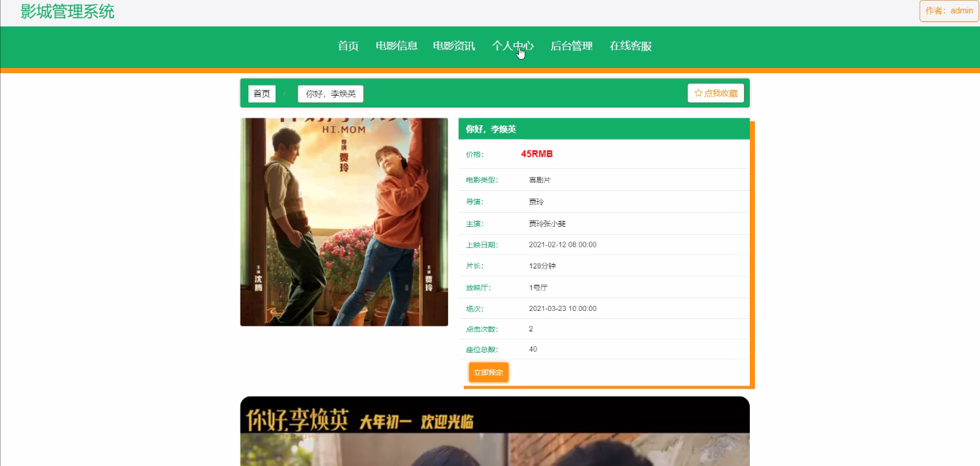Open the 电影信息 menu item

[397, 46]
